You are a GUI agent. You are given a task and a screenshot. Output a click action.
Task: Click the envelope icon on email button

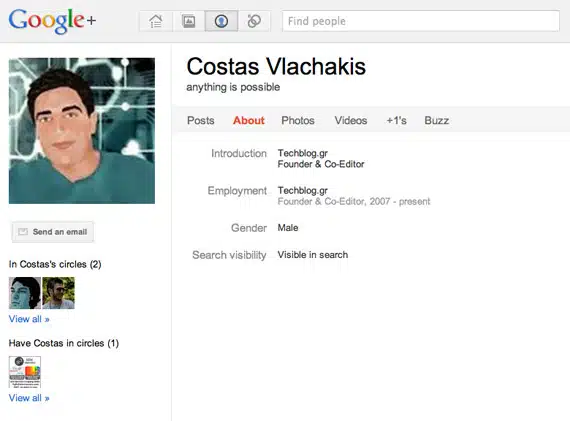click(23, 232)
